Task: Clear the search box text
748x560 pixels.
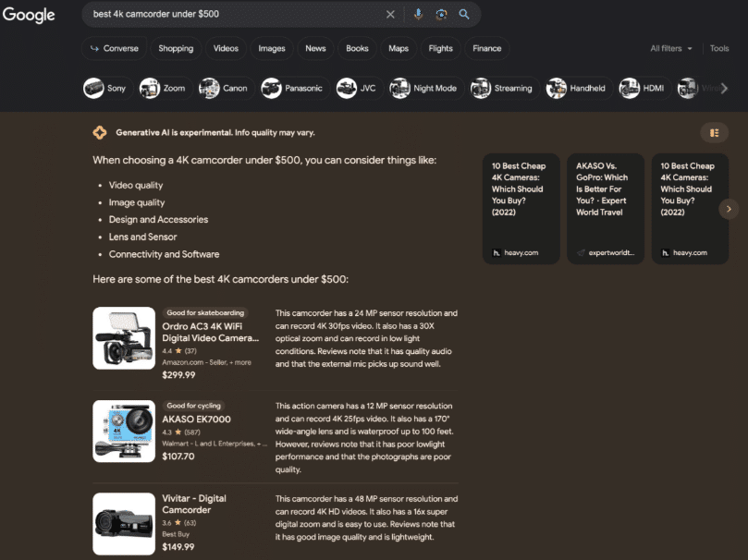Action: pos(390,15)
